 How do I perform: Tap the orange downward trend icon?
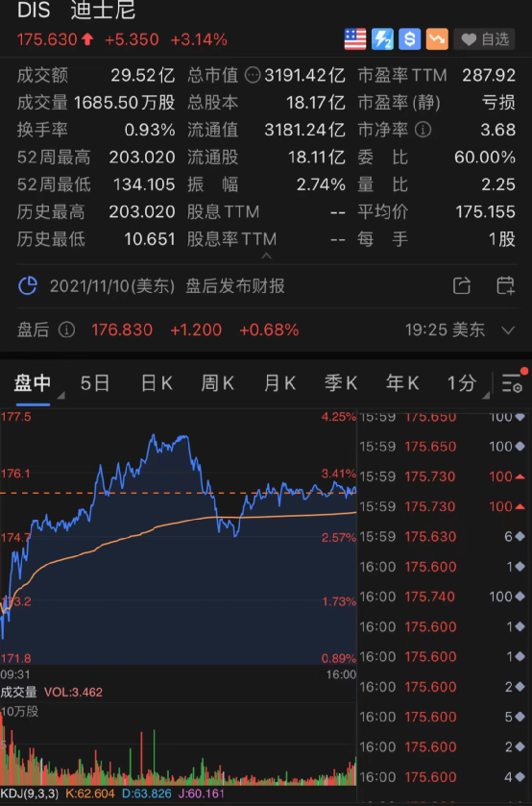click(x=437, y=39)
